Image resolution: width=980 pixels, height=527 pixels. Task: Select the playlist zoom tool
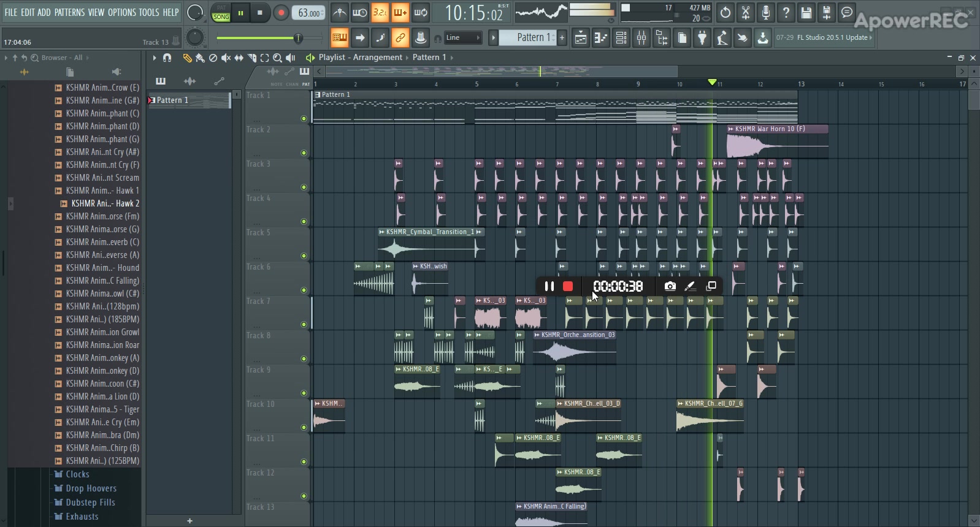tap(277, 58)
